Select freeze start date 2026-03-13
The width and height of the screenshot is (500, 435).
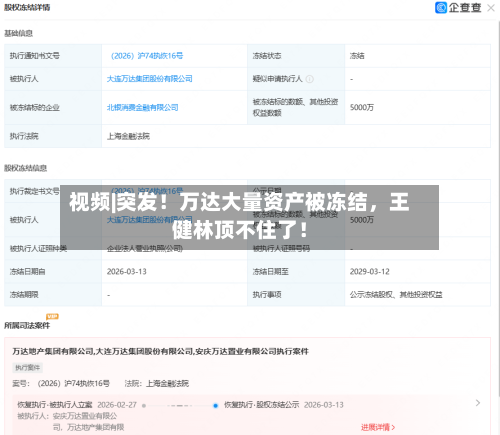tap(127, 272)
